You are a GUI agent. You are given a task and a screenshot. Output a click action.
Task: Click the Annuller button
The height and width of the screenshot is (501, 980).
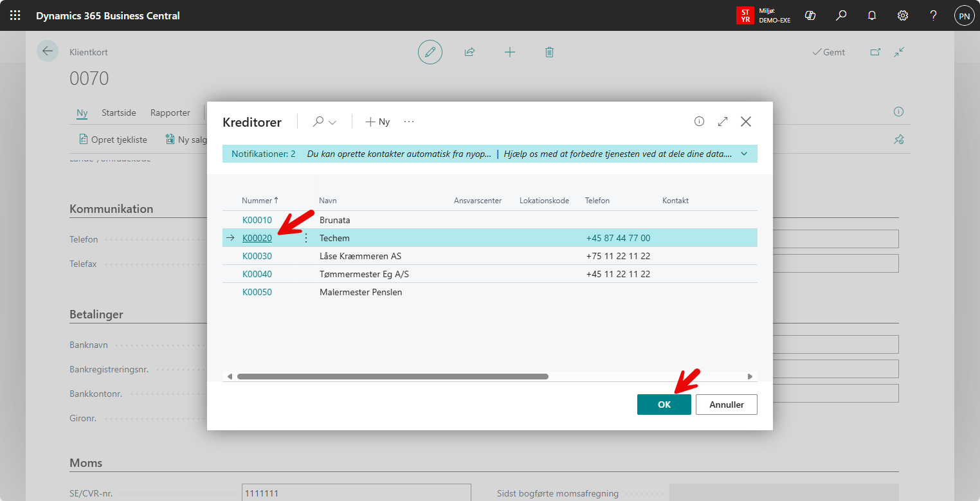(x=727, y=405)
